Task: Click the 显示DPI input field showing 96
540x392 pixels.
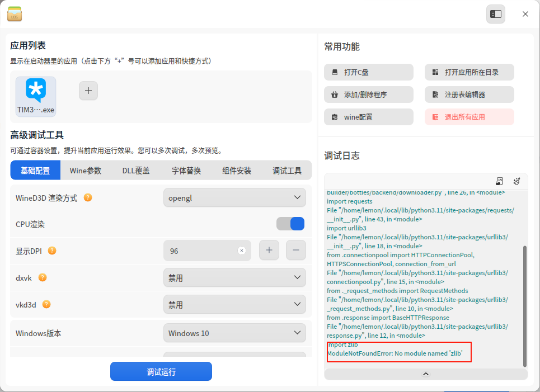Action: 207,251
